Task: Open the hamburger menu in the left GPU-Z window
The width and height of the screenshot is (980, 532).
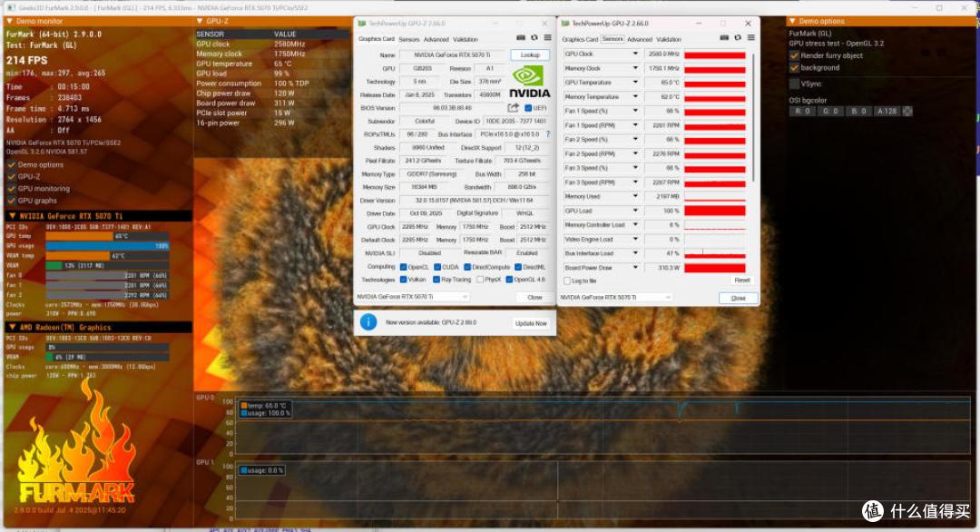Action: pos(547,38)
